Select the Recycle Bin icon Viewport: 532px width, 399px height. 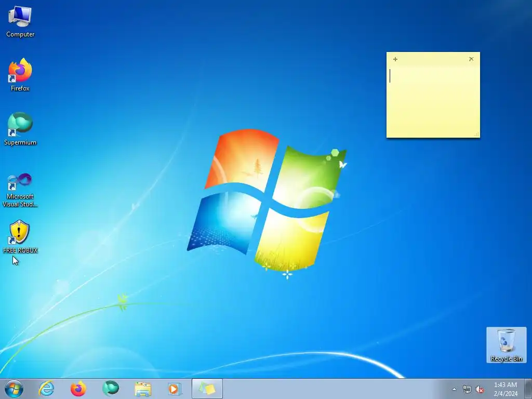pyautogui.click(x=506, y=345)
